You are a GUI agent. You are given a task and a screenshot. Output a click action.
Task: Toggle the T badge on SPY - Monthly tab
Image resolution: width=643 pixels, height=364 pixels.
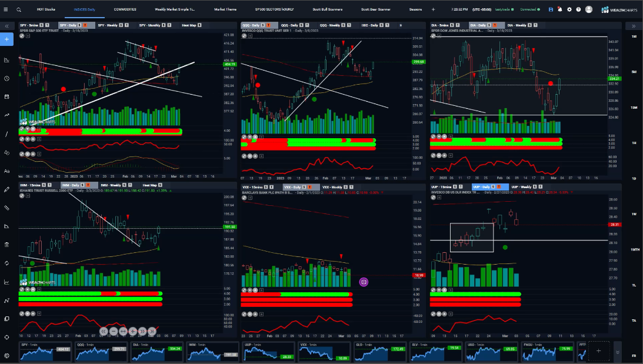click(169, 25)
